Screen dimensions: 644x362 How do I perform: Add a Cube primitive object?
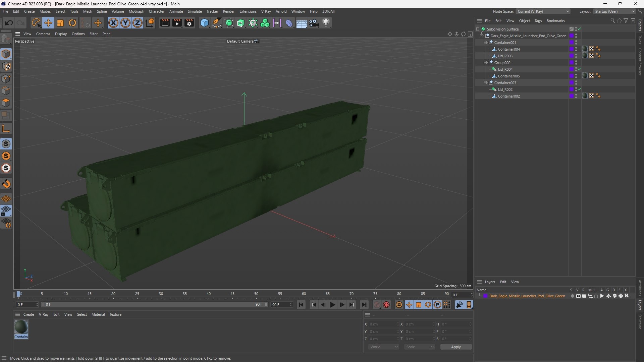pos(204,23)
